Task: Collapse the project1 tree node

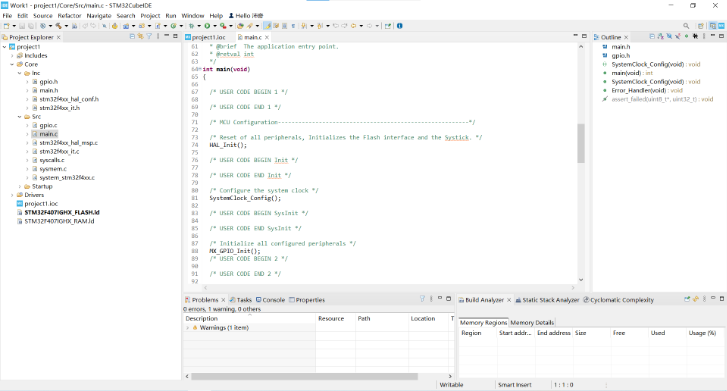Action: [5, 47]
